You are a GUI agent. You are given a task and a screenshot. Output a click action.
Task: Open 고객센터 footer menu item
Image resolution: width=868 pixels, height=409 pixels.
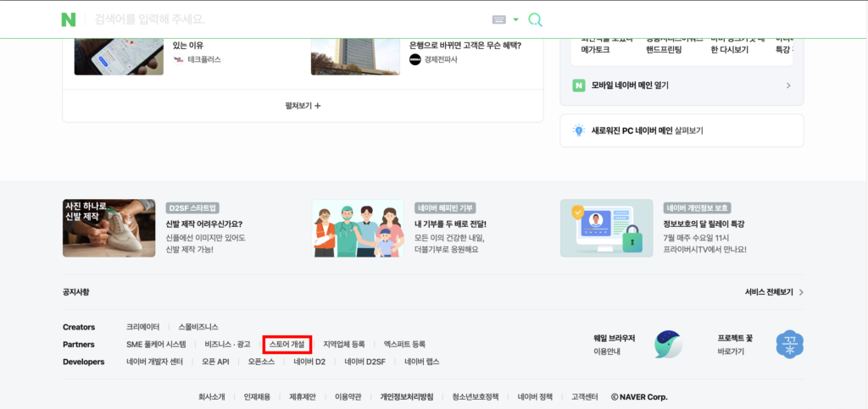coord(585,396)
